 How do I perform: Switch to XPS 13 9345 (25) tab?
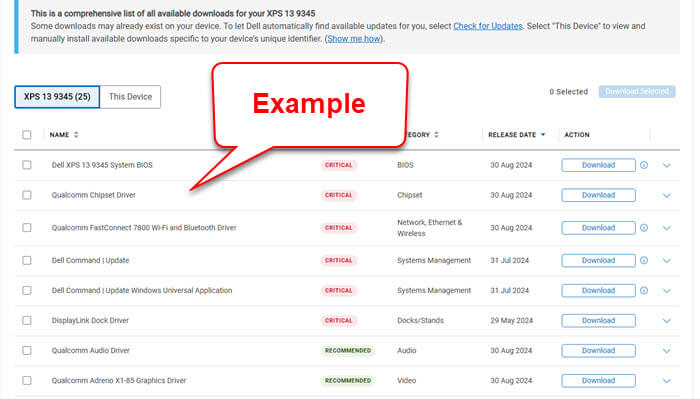(57, 97)
